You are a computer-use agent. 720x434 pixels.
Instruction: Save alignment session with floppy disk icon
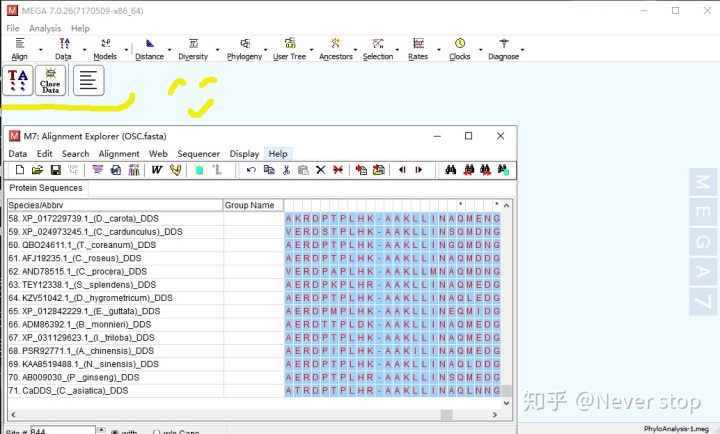(x=56, y=170)
